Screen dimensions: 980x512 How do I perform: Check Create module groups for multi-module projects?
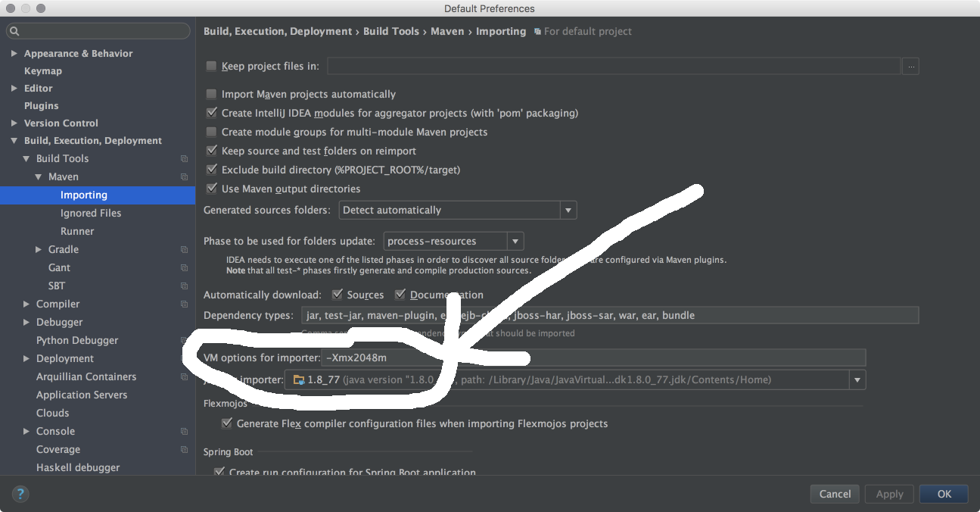[x=211, y=132]
